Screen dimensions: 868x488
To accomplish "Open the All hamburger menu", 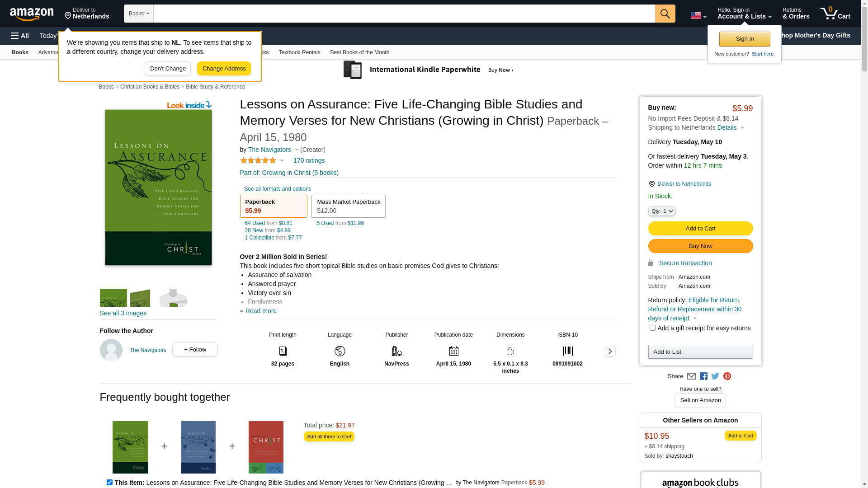I will pyautogui.click(x=20, y=36).
